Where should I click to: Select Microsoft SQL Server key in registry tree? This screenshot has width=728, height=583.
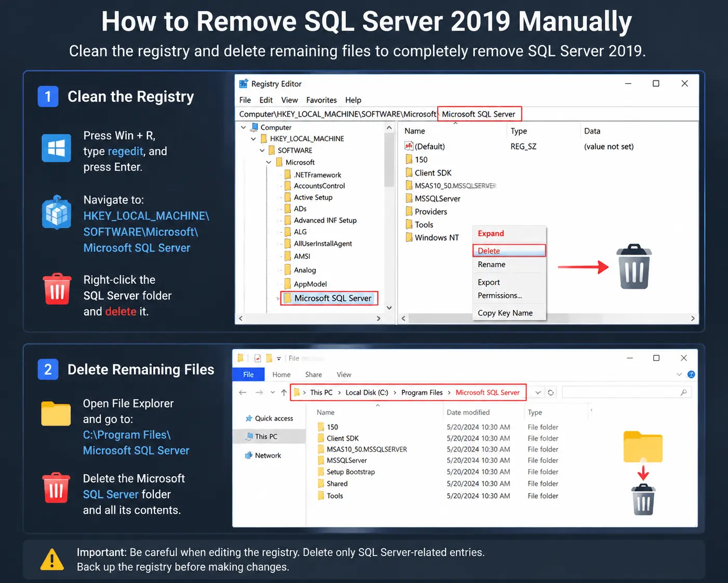pyautogui.click(x=329, y=298)
